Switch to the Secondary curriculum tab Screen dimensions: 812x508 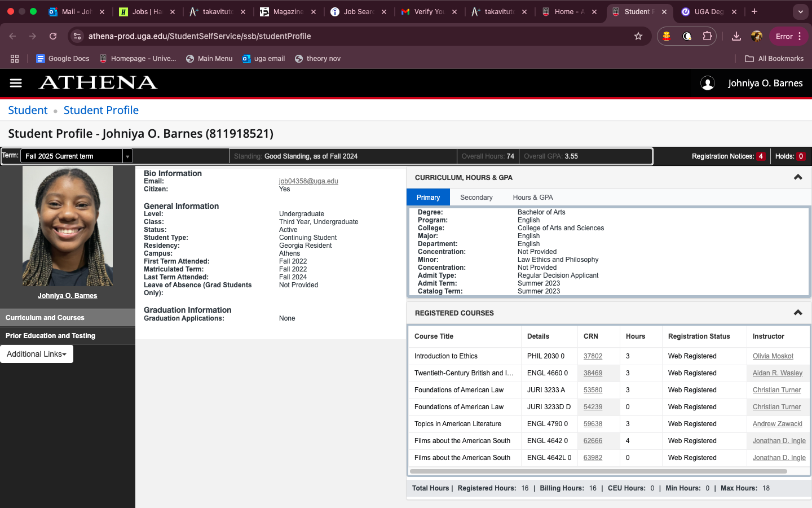(476, 198)
